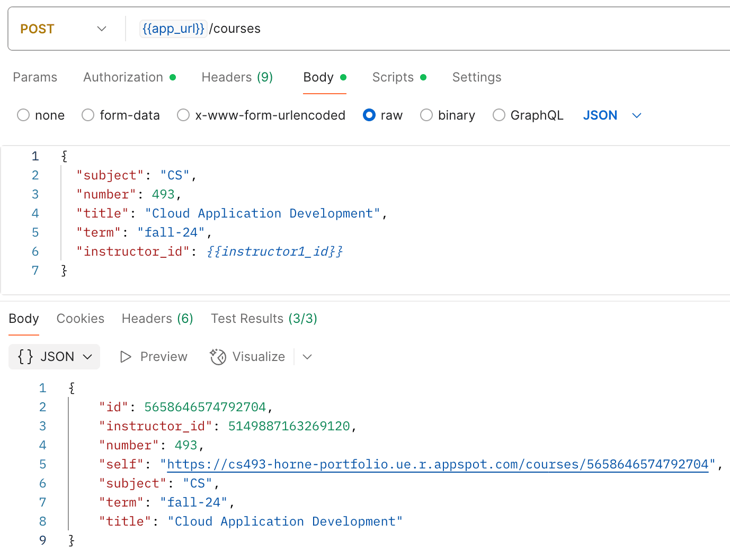The width and height of the screenshot is (730, 560).
Task: Click instructor_id value 5149887163269120 in response
Action: point(289,426)
